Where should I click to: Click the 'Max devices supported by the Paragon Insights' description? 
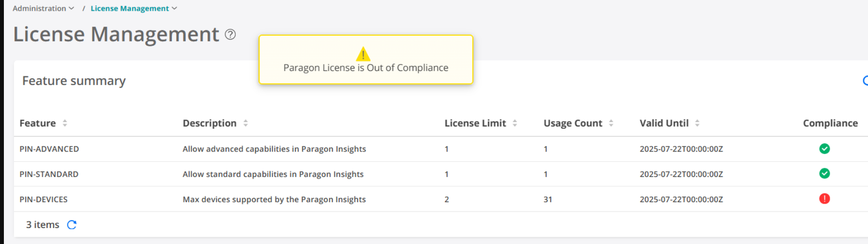click(x=274, y=199)
